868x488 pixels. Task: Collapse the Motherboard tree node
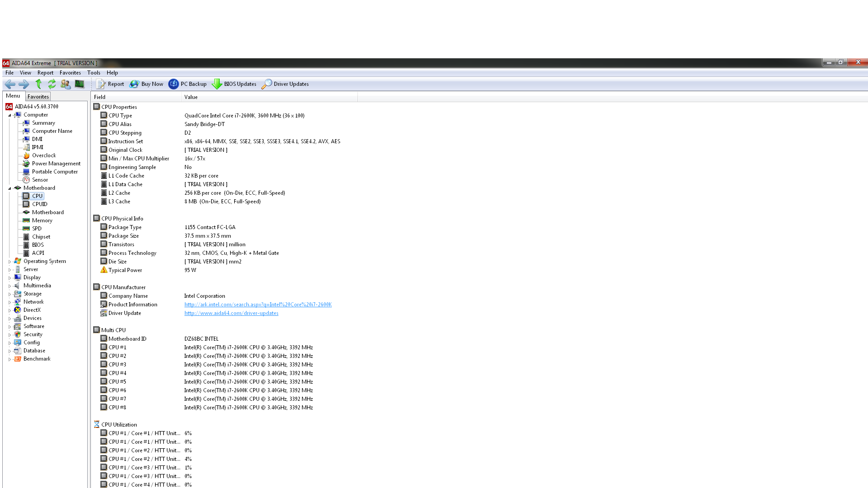tap(9, 188)
